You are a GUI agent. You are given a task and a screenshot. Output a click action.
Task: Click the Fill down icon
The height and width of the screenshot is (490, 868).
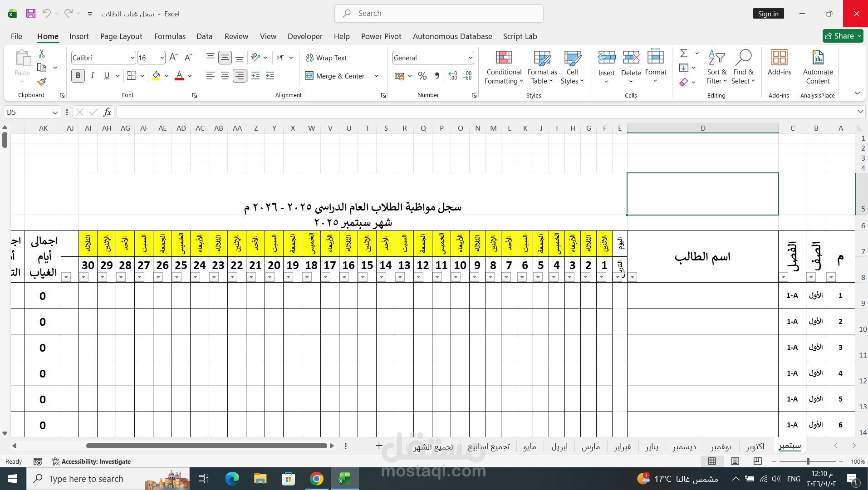(684, 68)
